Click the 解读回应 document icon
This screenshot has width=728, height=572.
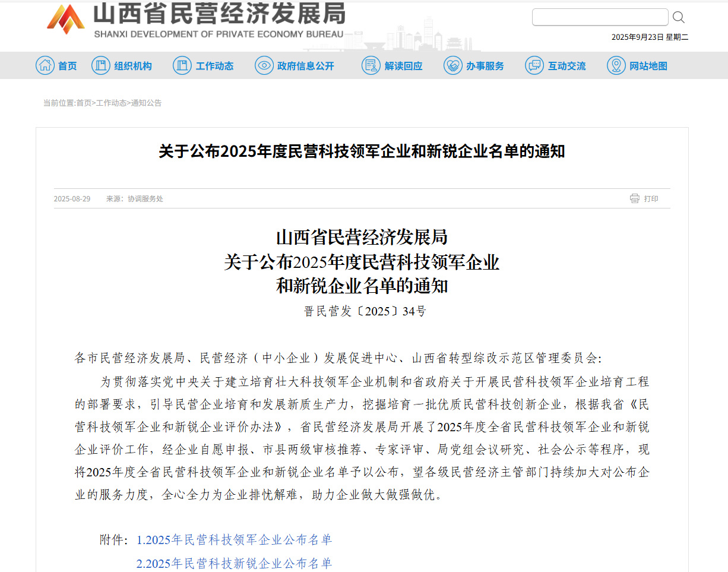point(371,65)
